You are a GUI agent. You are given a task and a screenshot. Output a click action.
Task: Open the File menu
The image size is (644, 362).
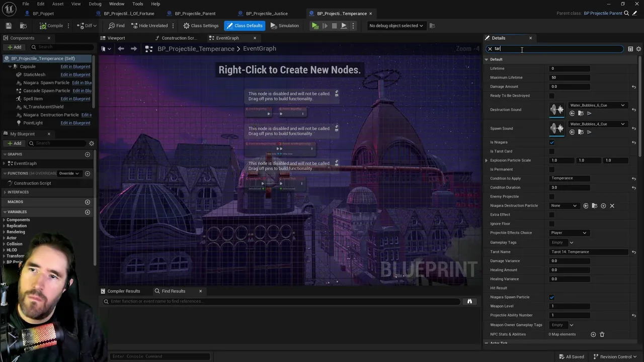[26, 4]
